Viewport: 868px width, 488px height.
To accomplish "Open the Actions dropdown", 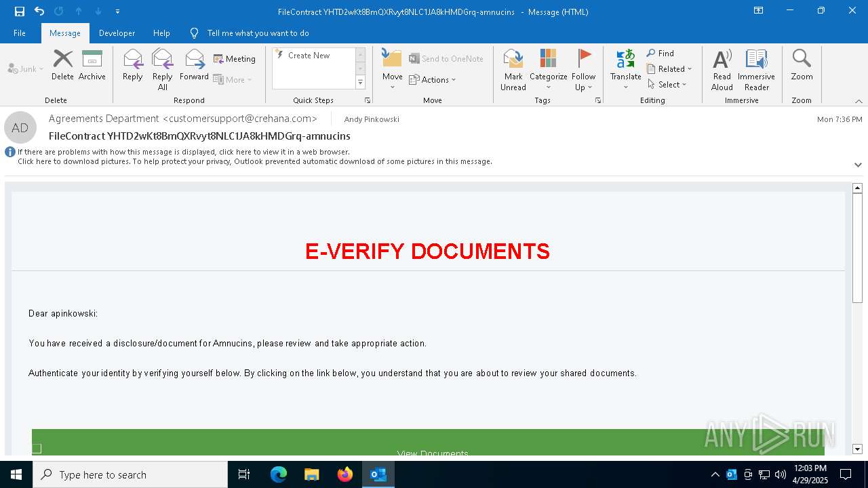I will 433,79.
